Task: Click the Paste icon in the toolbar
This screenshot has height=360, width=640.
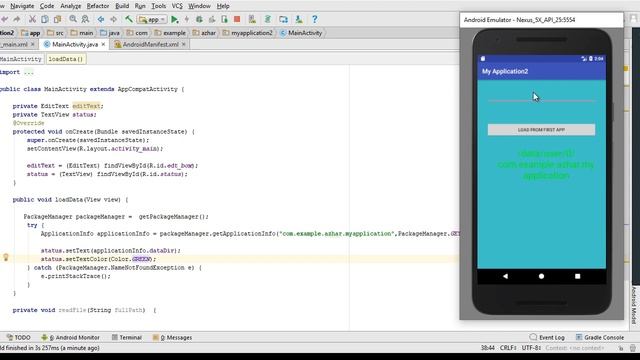Action: pos(58,19)
